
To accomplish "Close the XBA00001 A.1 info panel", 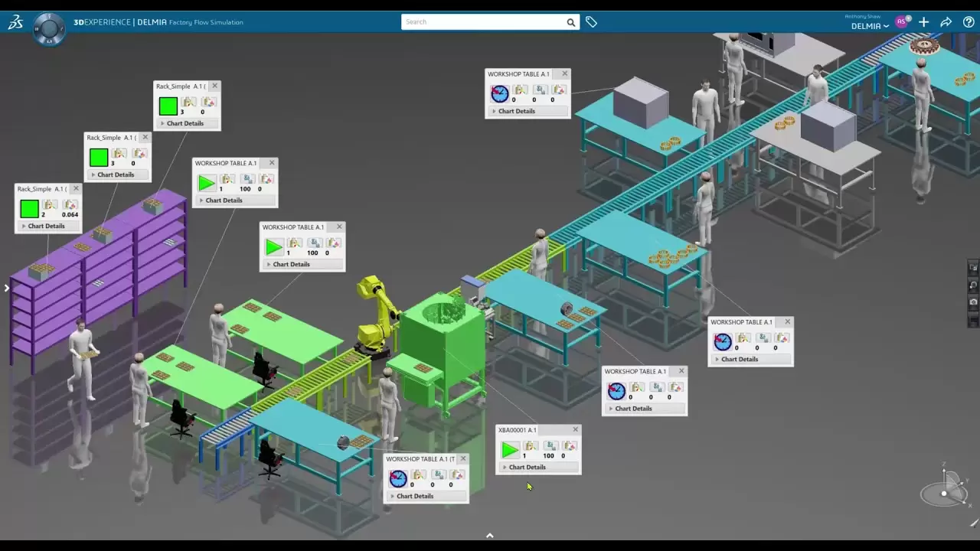I will [575, 429].
